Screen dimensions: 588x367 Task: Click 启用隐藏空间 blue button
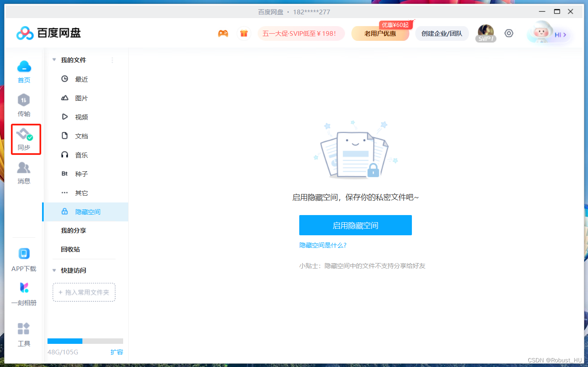[356, 225]
